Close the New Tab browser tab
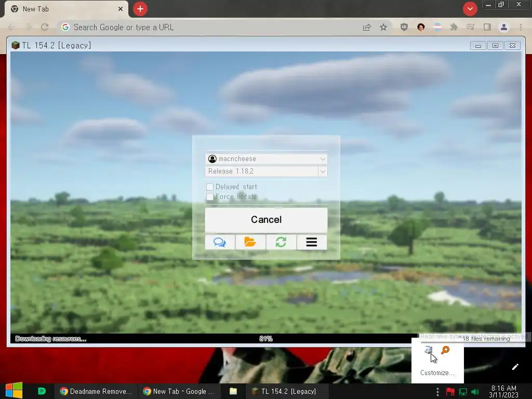The width and height of the screenshot is (532, 399). pos(121,9)
